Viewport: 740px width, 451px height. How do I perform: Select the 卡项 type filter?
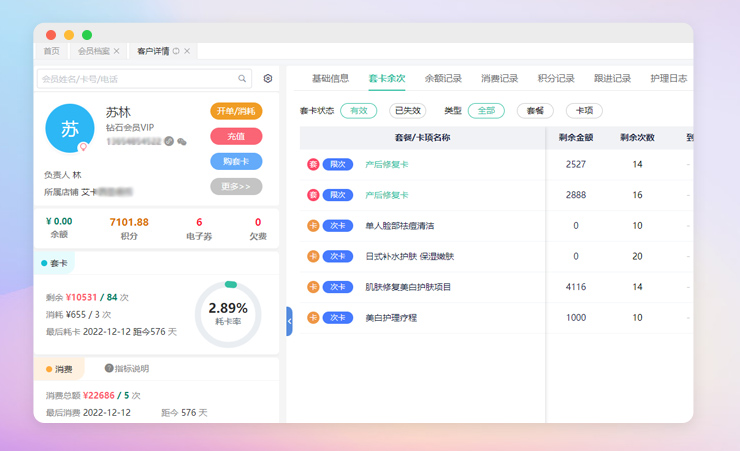coord(584,110)
